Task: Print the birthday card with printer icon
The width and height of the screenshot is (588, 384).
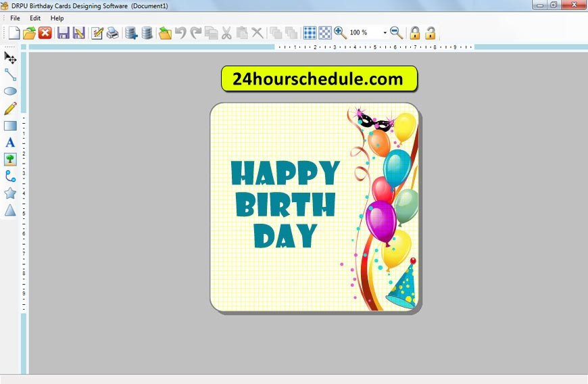Action: 112,33
